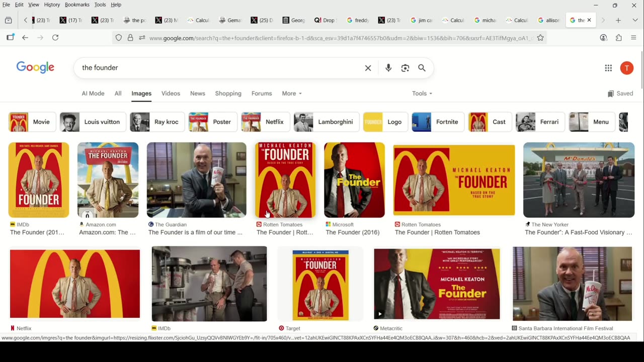Open The Guardian image of man with cup
The width and height of the screenshot is (644, 362).
[x=197, y=180]
